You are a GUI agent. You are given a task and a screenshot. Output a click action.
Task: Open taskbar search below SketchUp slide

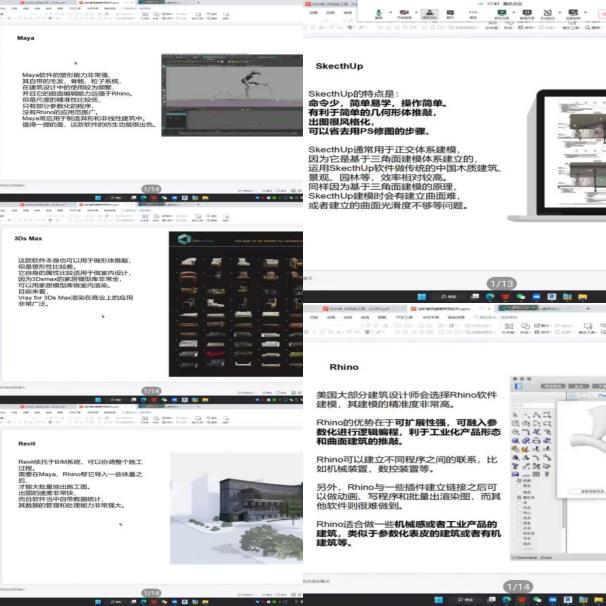tap(448, 297)
